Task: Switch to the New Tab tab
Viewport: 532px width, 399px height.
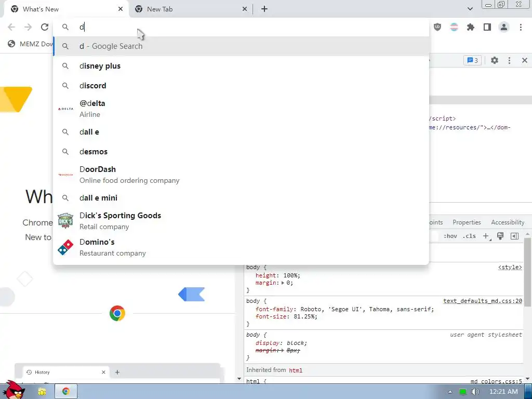Action: pos(191,9)
